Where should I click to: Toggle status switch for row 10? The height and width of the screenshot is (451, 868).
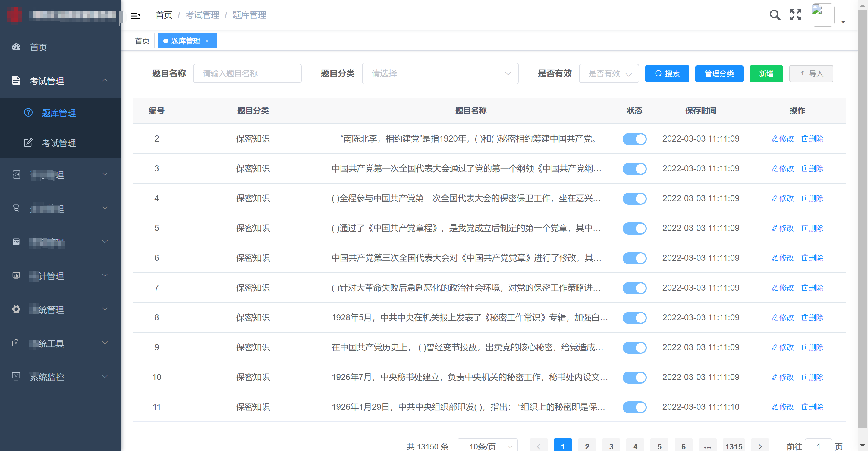click(634, 377)
